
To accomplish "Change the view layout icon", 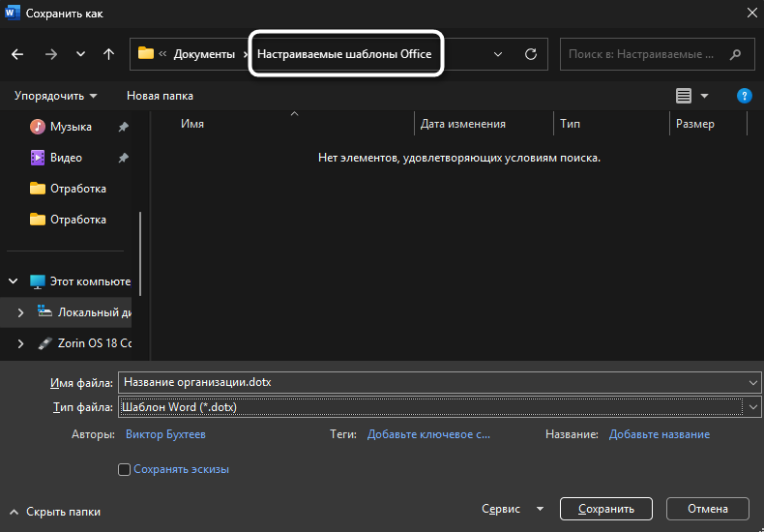I will tap(684, 96).
